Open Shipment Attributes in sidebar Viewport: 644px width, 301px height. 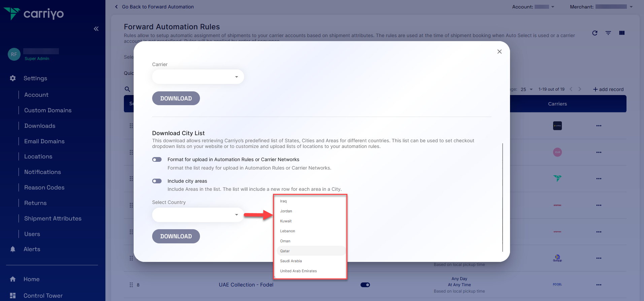pyautogui.click(x=53, y=218)
